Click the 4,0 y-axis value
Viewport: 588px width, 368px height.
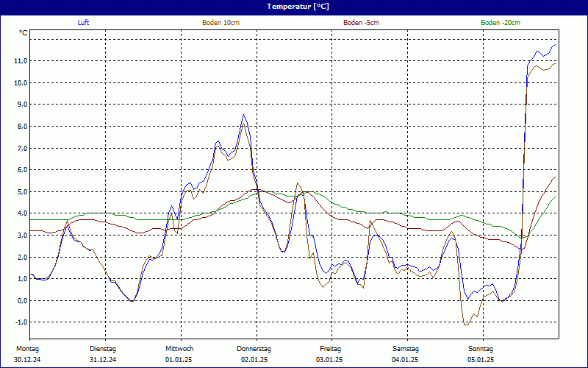point(23,213)
